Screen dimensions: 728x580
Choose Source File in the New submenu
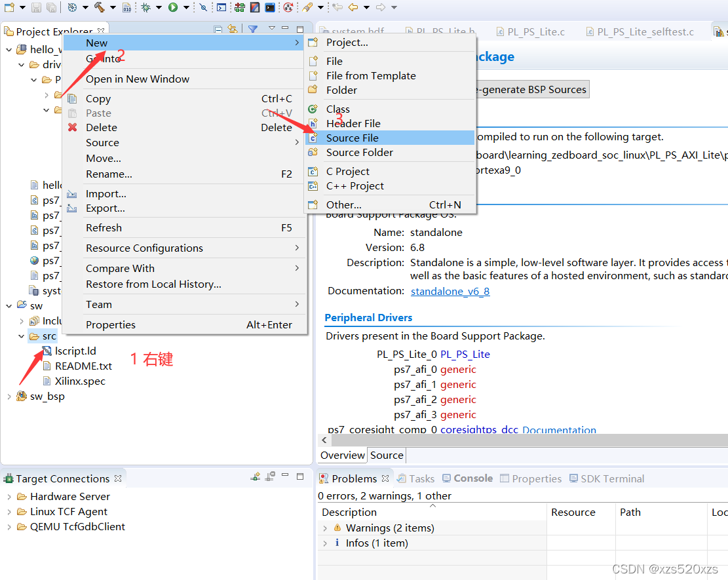pos(390,138)
